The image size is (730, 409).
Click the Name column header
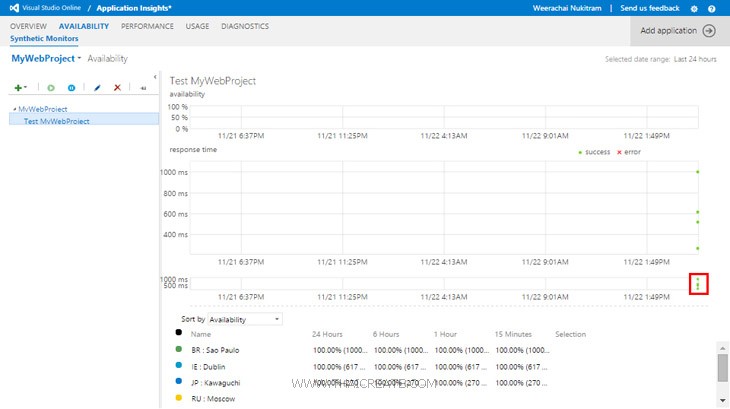pyautogui.click(x=201, y=334)
